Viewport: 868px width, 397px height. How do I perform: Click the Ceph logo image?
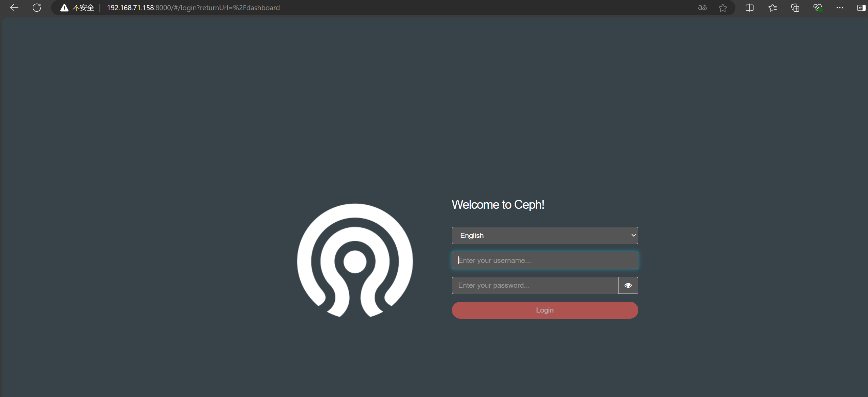tap(355, 260)
